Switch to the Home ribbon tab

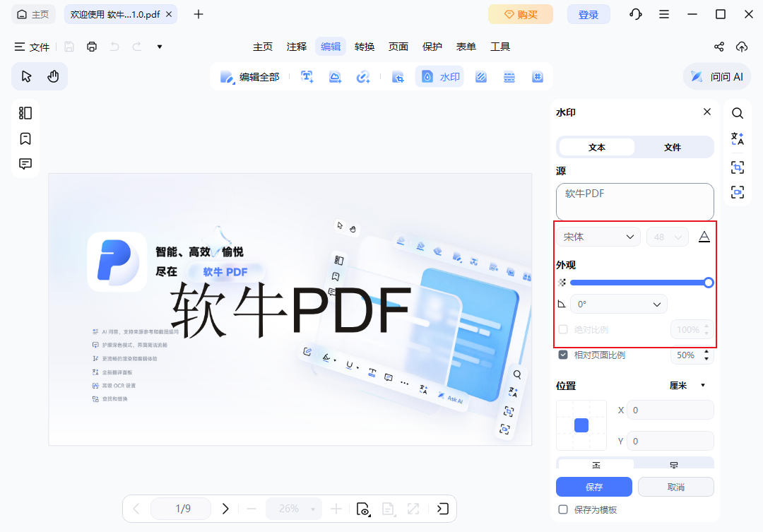[x=263, y=47]
